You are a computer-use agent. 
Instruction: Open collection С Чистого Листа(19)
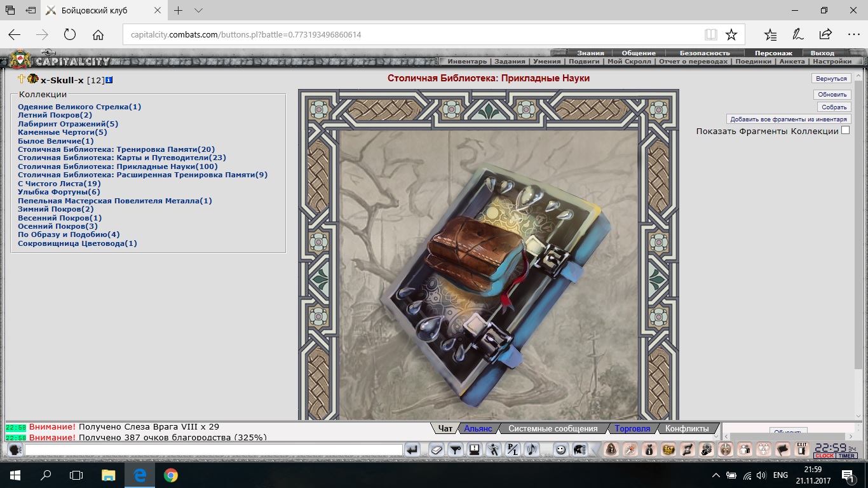click(x=60, y=184)
